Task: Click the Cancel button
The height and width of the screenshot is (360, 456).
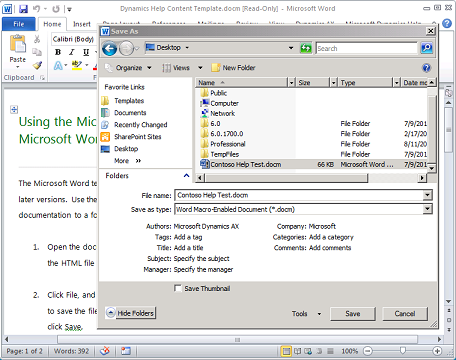Action: tap(405, 314)
